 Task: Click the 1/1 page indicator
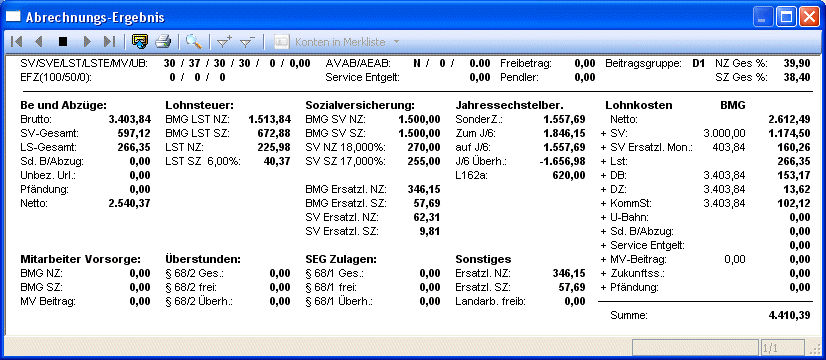click(782, 347)
